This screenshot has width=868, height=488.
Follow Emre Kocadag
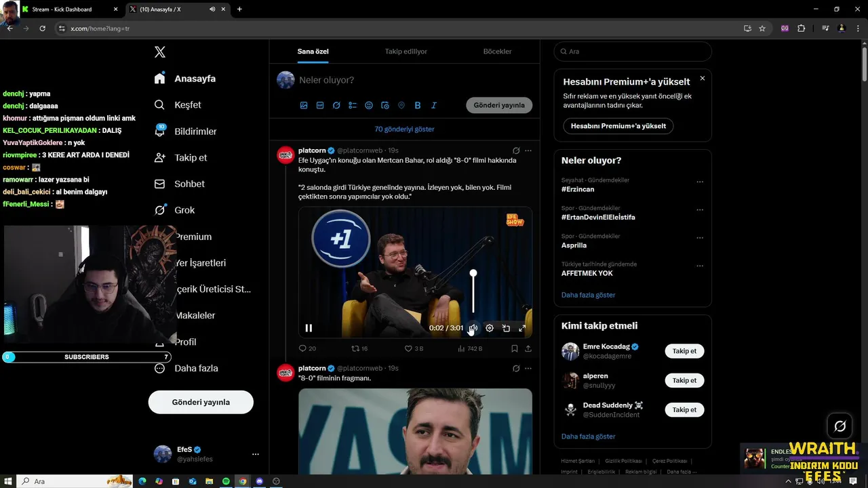click(x=684, y=351)
